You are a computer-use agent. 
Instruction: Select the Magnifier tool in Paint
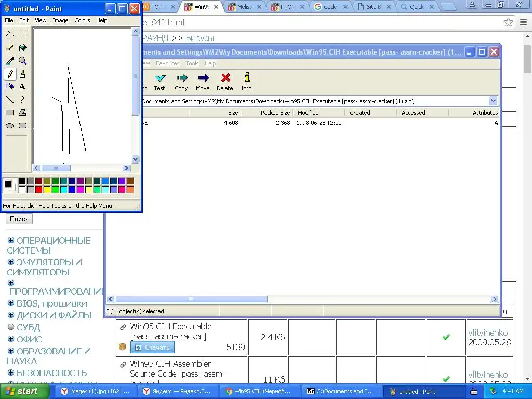point(23,61)
